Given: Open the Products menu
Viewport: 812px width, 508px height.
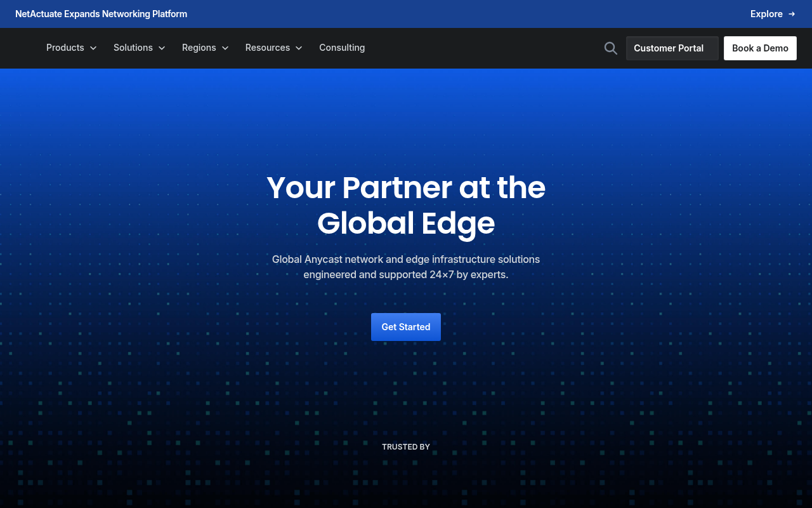Looking at the screenshot, I should coord(72,48).
